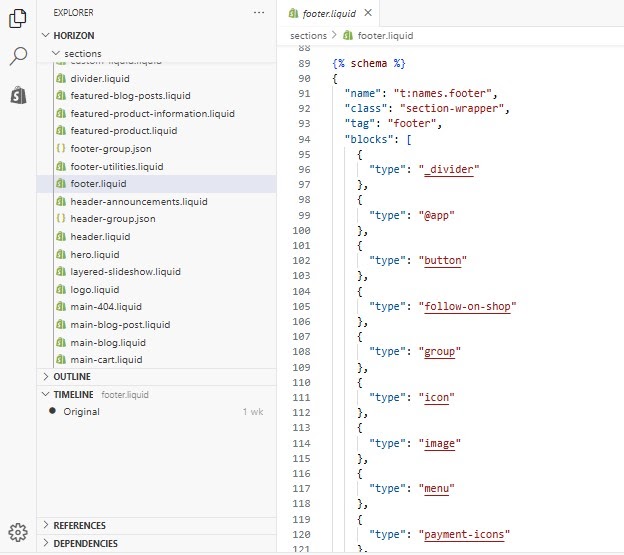Open hero.liquid file

[x=156, y=255]
